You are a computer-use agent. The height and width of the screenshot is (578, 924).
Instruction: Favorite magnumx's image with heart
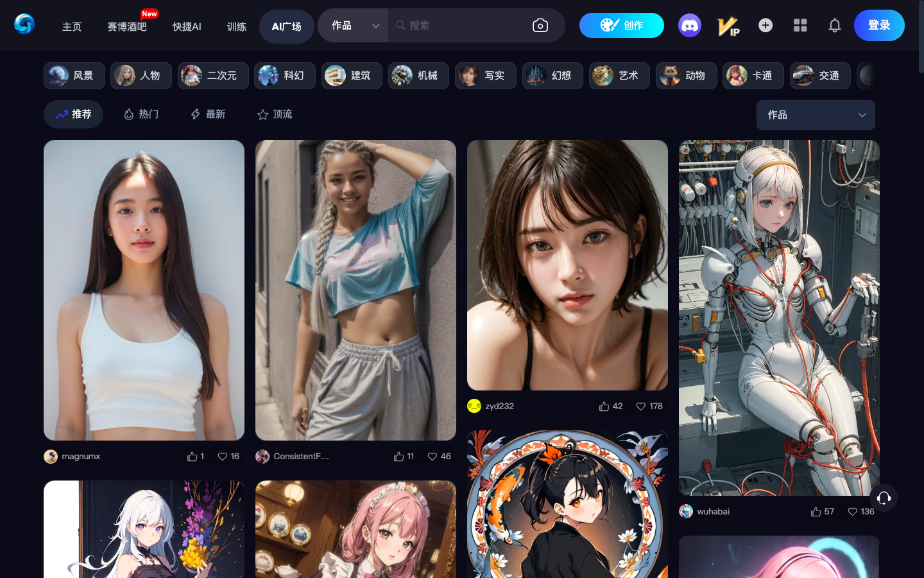[223, 456]
